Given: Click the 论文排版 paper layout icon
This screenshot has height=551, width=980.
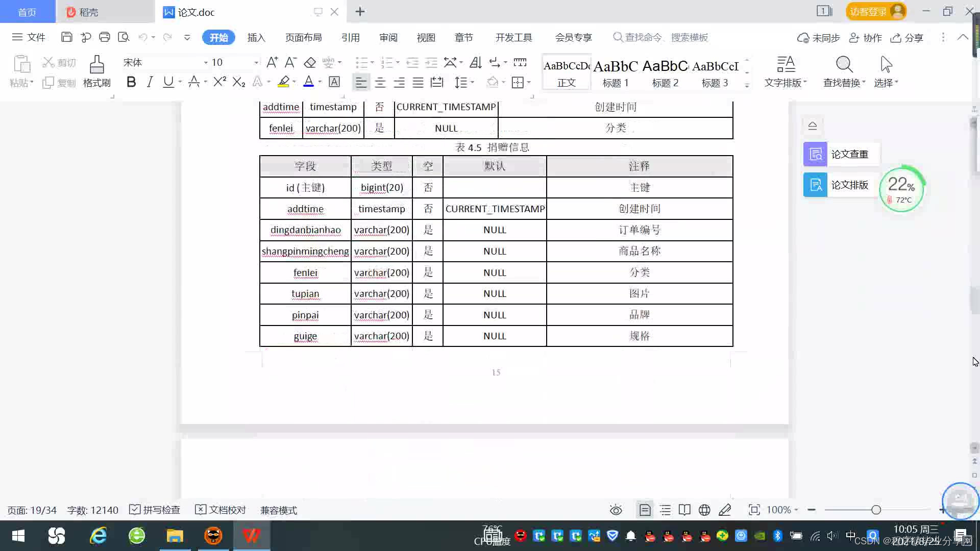Looking at the screenshot, I should pyautogui.click(x=815, y=185).
